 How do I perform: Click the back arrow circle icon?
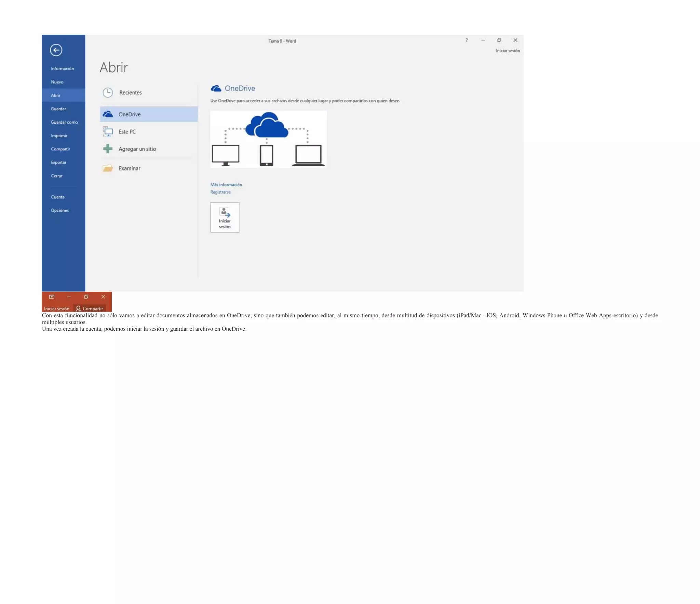click(56, 50)
